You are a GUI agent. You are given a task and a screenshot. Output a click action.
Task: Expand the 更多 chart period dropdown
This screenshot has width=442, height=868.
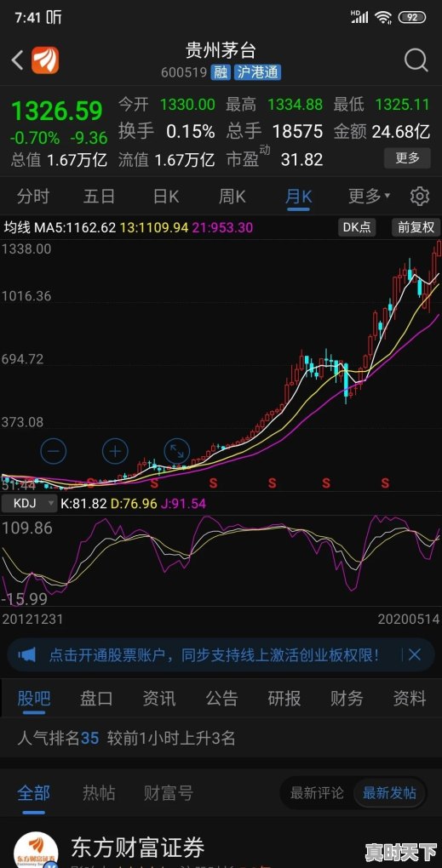(369, 196)
